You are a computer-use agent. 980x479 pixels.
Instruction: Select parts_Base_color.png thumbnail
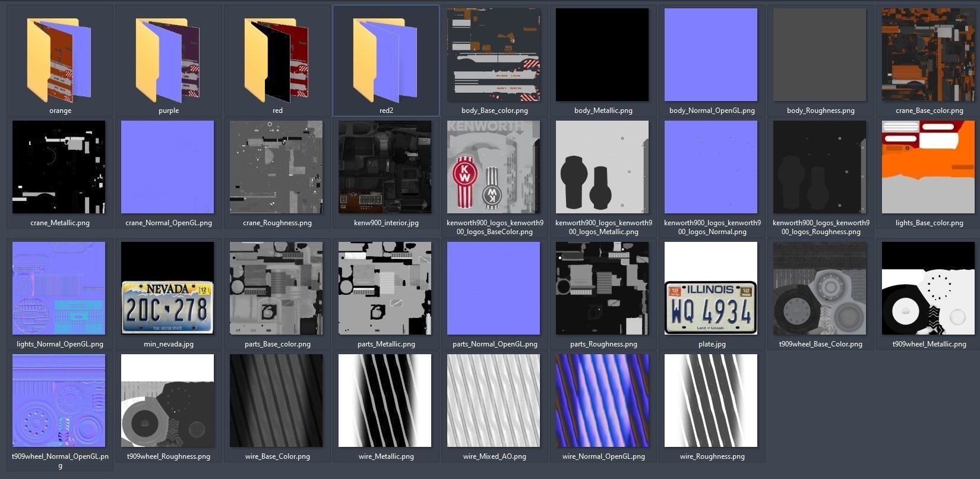click(276, 288)
